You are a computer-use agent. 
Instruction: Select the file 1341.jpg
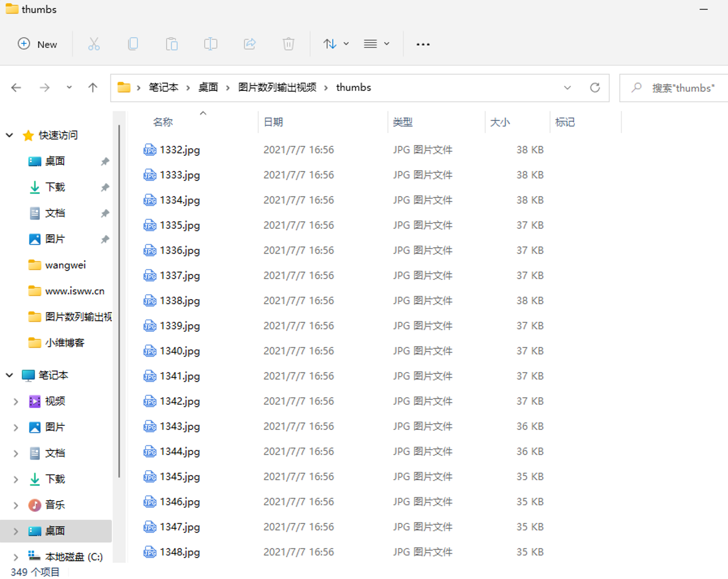click(180, 376)
